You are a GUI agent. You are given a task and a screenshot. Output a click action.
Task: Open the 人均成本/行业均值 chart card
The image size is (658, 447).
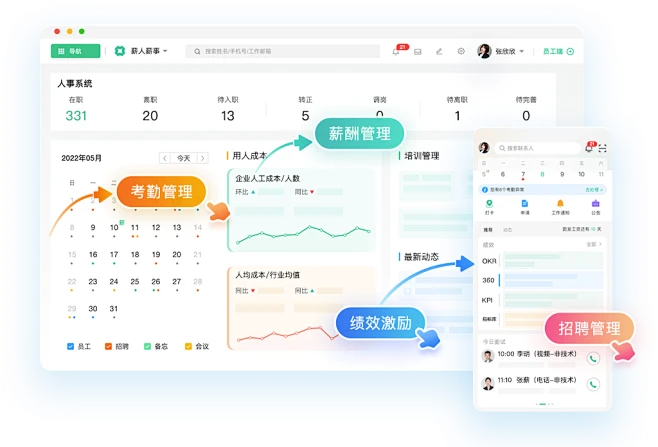300,308
